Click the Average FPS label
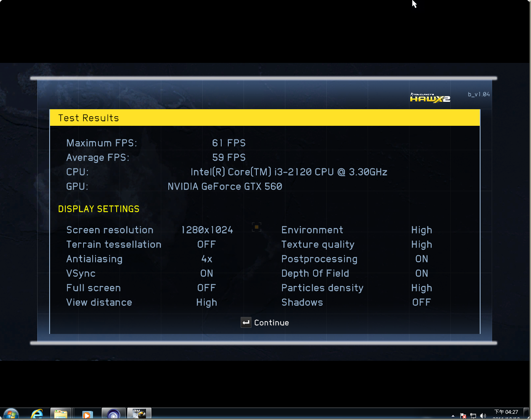The height and width of the screenshot is (420, 531). click(98, 158)
